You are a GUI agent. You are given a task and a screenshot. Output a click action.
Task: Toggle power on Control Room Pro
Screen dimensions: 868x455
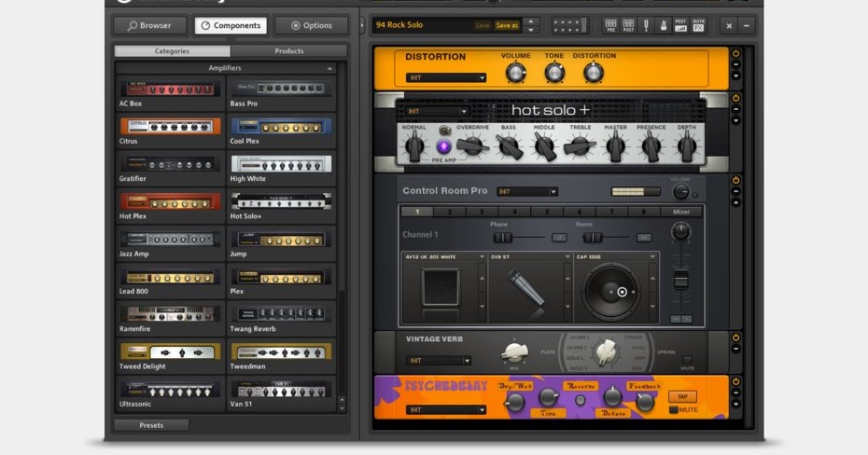tap(735, 180)
